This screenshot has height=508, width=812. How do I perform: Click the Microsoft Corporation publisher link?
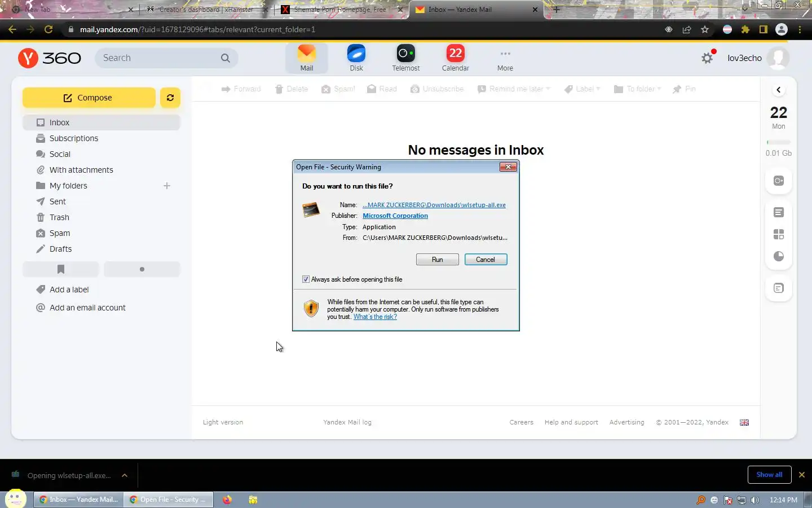[x=395, y=216]
